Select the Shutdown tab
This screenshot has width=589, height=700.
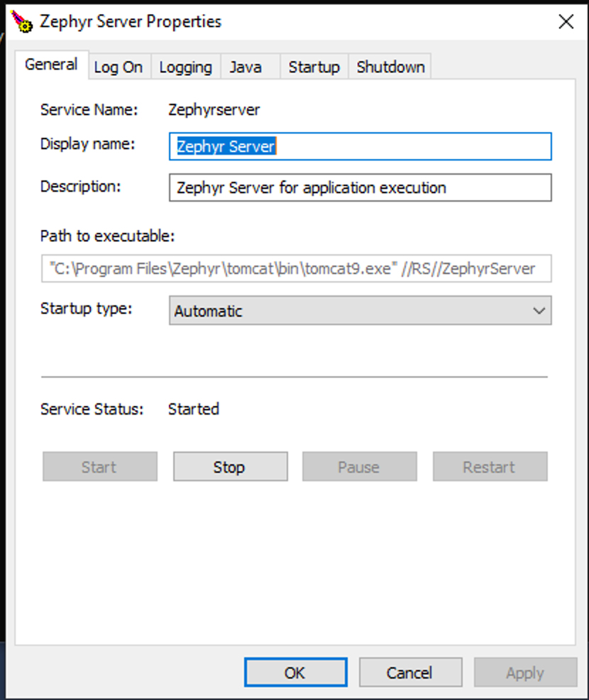[x=390, y=67]
